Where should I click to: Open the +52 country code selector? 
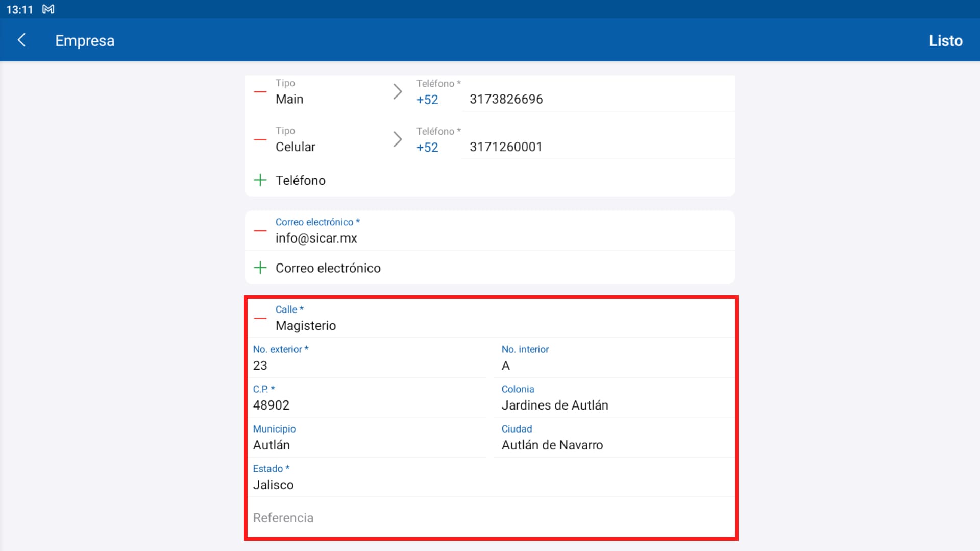[x=427, y=100]
